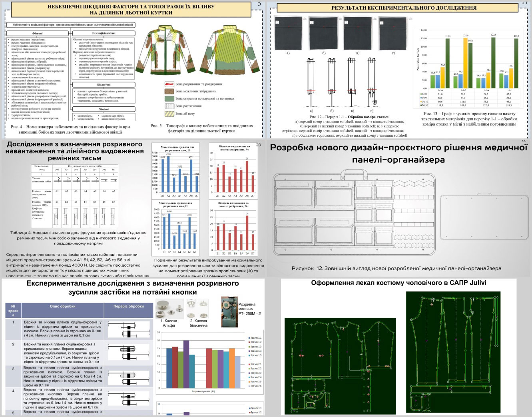Image resolution: width=532 pixels, height=417 pixels.
Task: Click the carry handle on organizer drawing
Action: pos(354,174)
